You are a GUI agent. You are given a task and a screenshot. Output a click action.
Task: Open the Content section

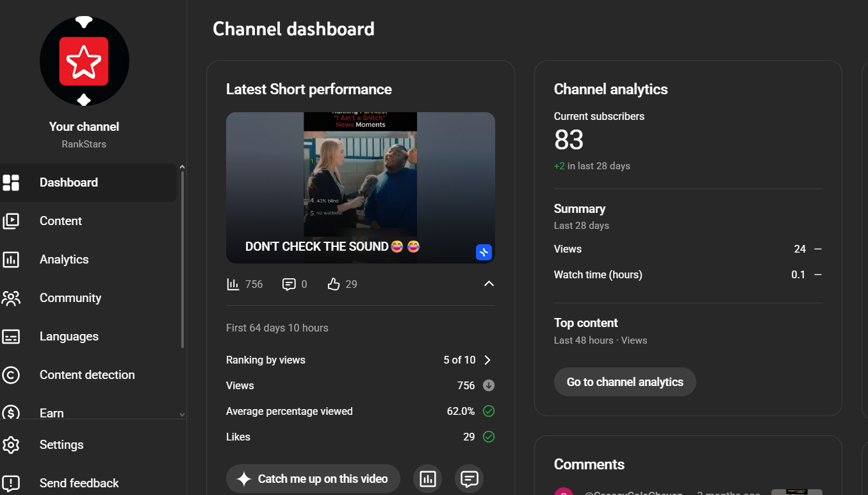pos(87,221)
